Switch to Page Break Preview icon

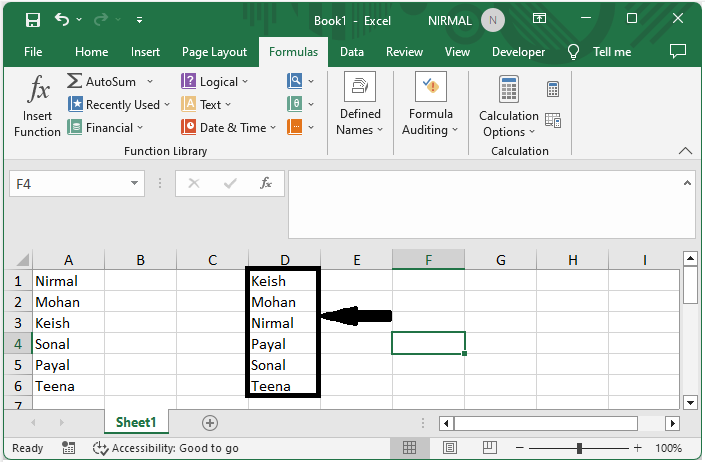click(490, 448)
